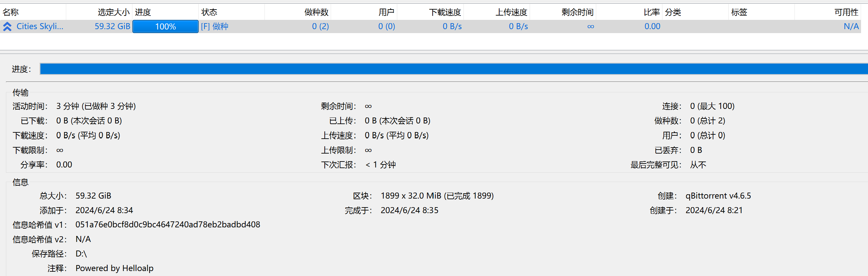Click the 下次汇报 value < 1 分钟
Viewport: 868px width, 276px height.
(380, 165)
